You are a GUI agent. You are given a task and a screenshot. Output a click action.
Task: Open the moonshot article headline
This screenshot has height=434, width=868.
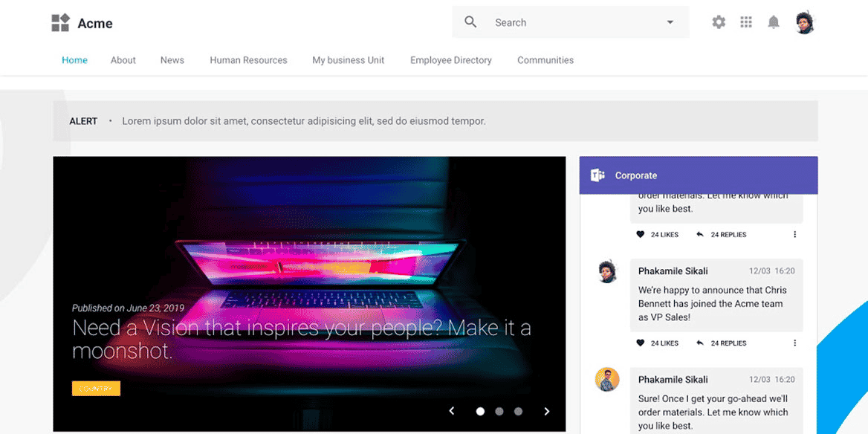point(302,339)
